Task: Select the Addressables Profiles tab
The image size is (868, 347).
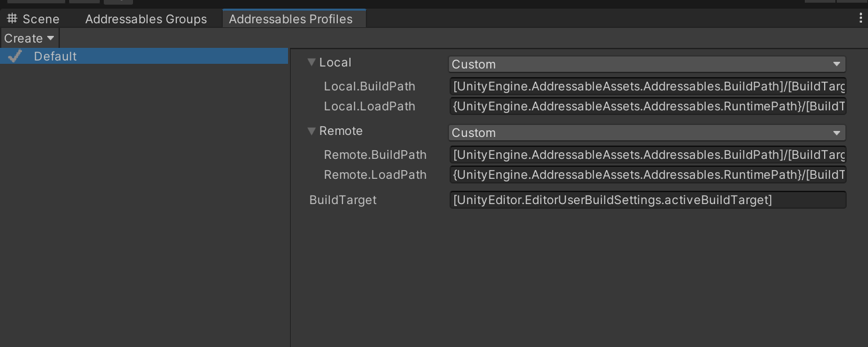Action: (x=291, y=19)
